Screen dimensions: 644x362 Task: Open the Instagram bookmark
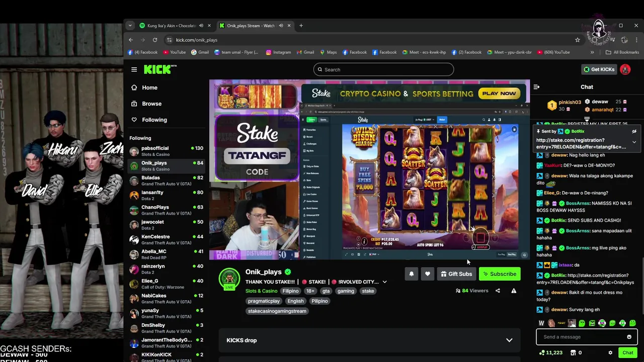point(278,52)
